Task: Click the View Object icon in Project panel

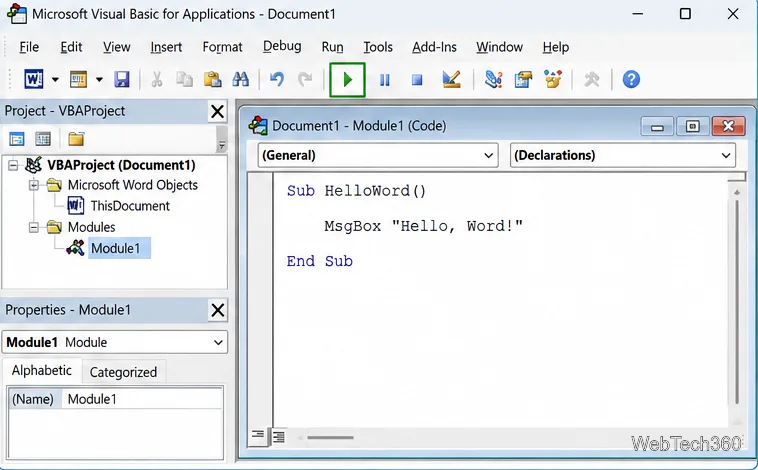Action: coord(43,139)
